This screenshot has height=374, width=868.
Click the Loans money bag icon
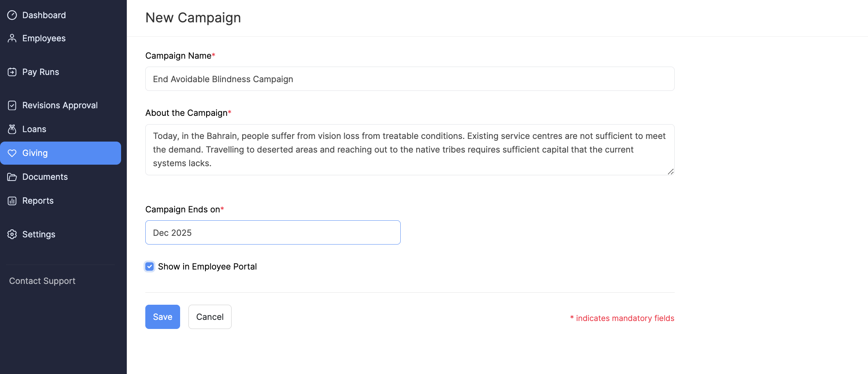[x=12, y=129]
